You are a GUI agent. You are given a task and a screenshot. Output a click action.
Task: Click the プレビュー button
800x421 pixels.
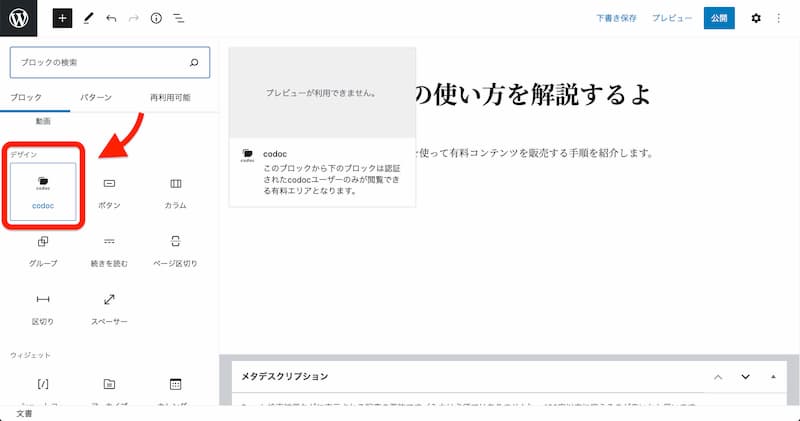click(x=672, y=18)
